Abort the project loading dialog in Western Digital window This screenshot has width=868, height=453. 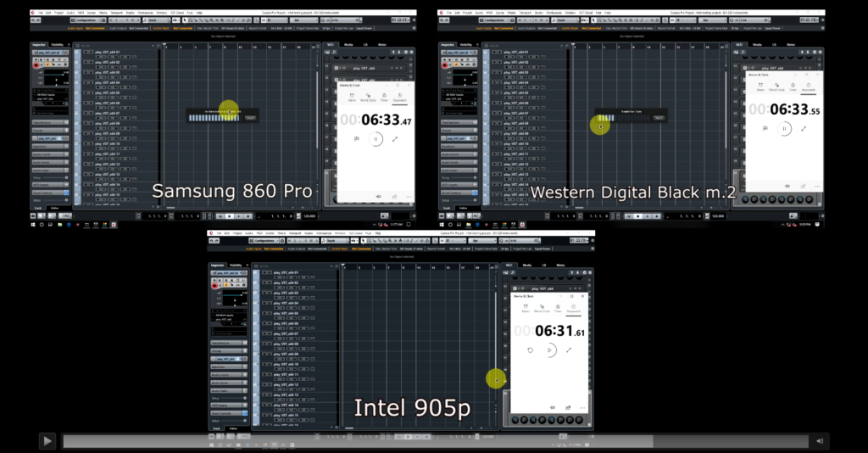(x=659, y=118)
